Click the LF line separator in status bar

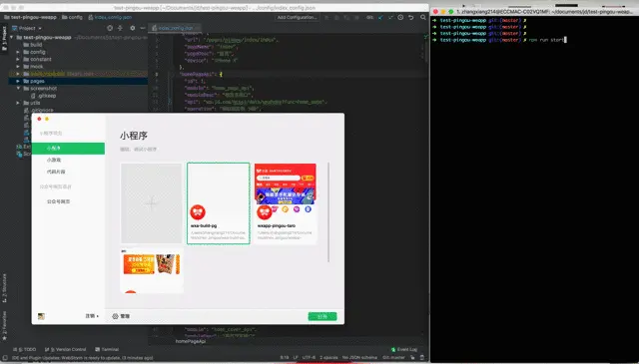pyautogui.click(x=296, y=357)
